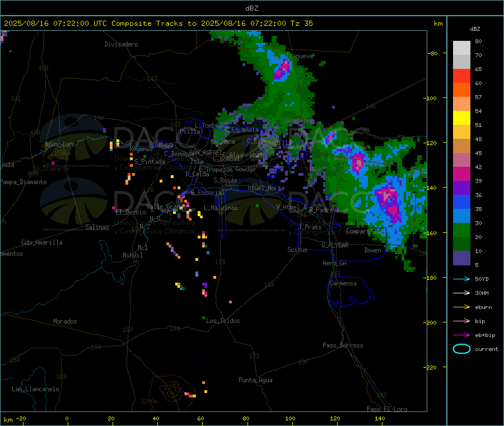Click the 'Pampa_Diamante' map label

[24, 182]
